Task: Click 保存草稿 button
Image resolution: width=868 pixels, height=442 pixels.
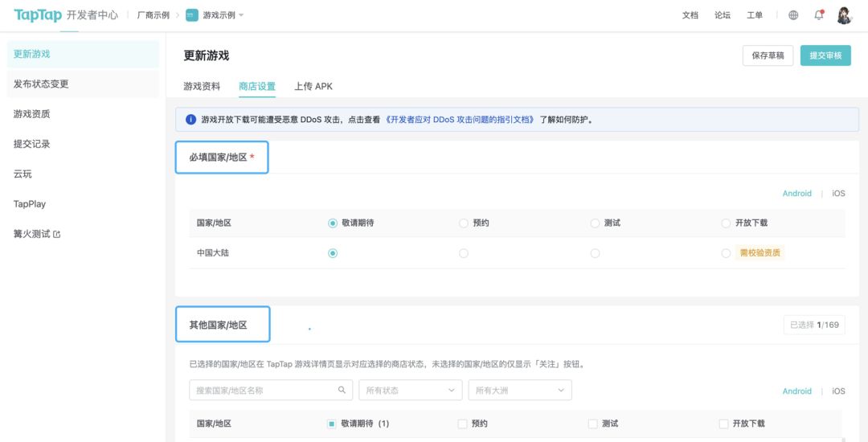Action: click(768, 55)
